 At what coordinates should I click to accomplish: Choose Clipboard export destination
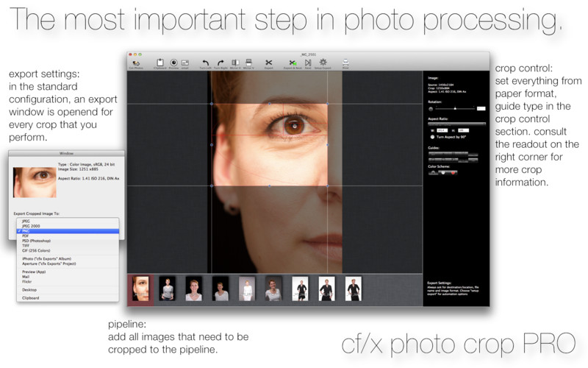[x=68, y=298]
